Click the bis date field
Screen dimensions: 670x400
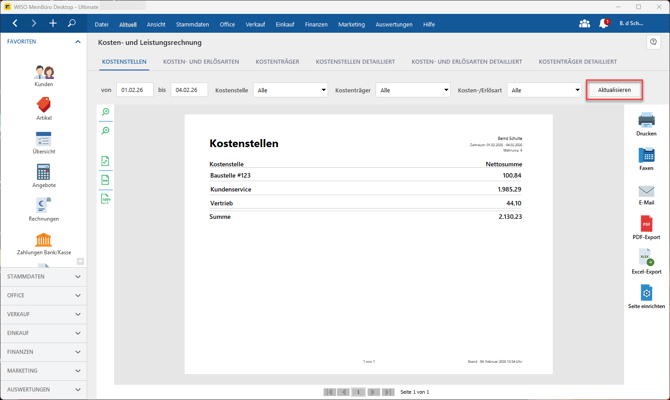point(189,90)
